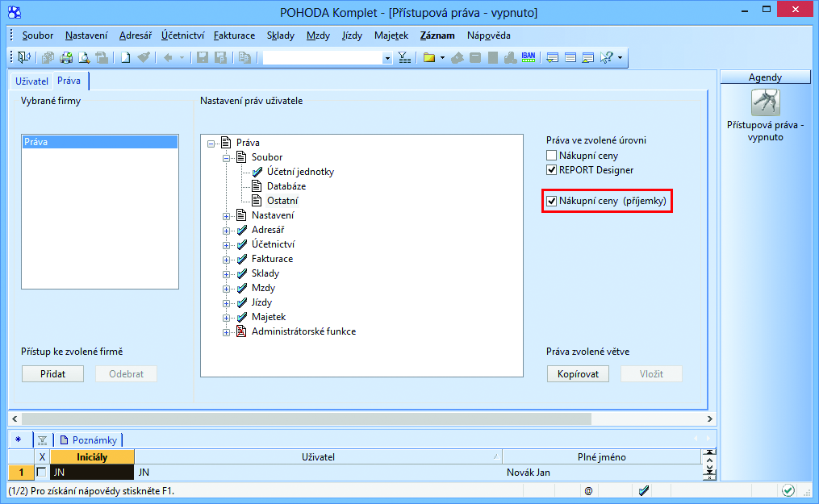Image resolution: width=819 pixels, height=504 pixels.
Task: Click the asterisk tab icon above table
Action: 19,439
